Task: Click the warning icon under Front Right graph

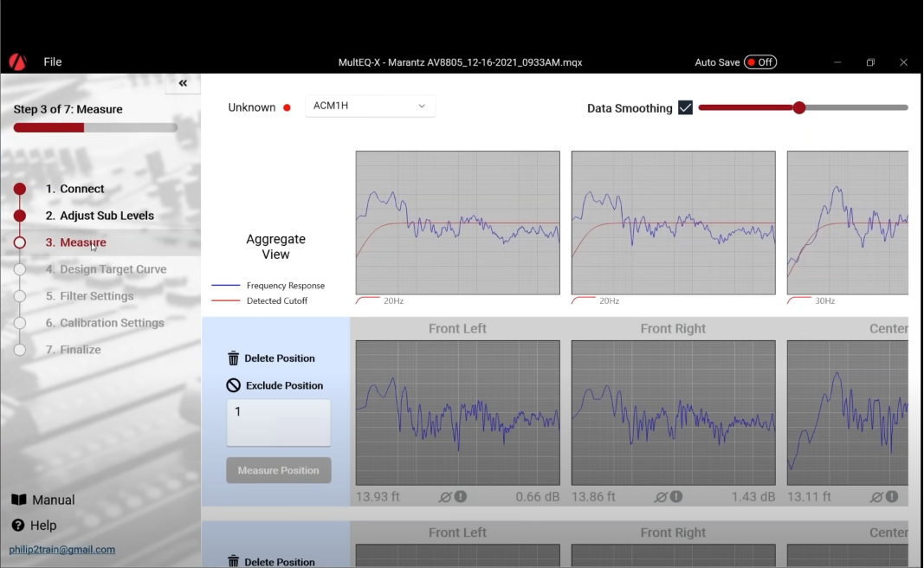Action: (x=675, y=497)
